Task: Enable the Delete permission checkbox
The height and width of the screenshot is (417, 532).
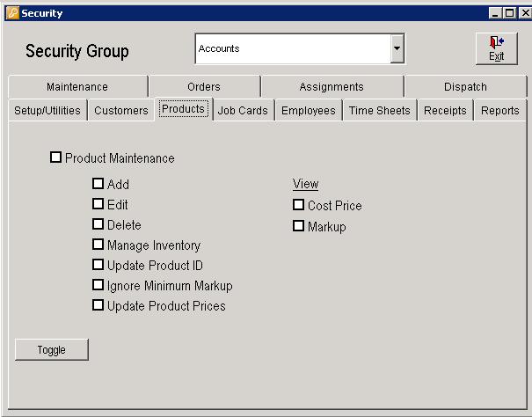Action: pos(98,224)
